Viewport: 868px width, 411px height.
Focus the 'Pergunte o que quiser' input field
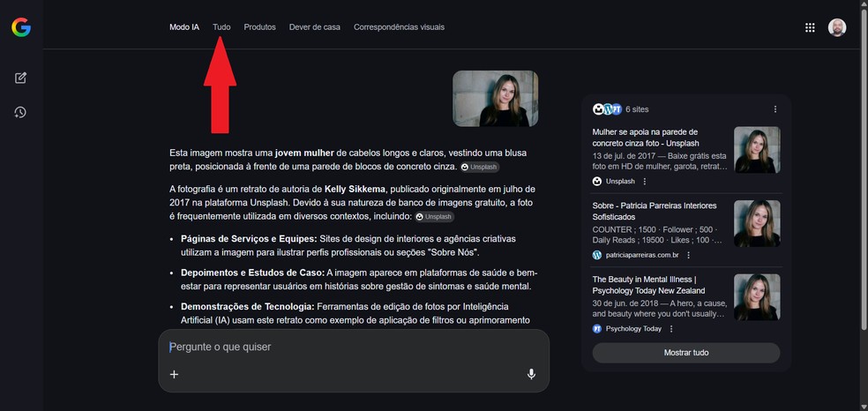coord(354,347)
